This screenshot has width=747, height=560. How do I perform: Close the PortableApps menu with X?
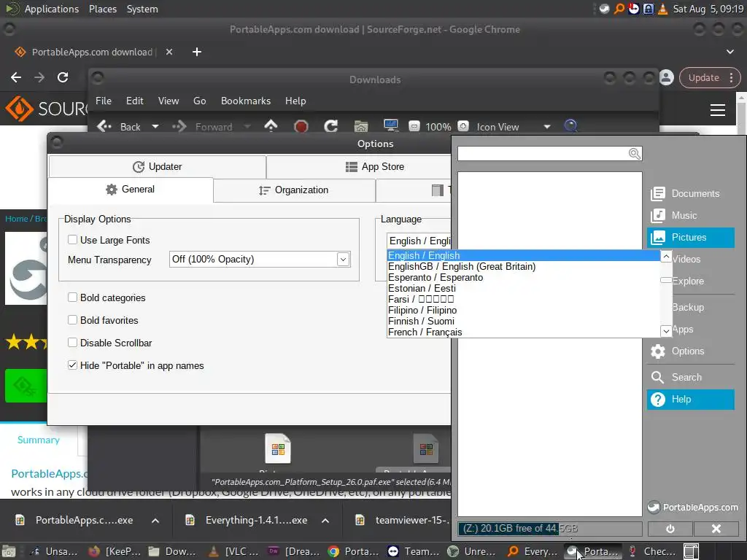716,529
